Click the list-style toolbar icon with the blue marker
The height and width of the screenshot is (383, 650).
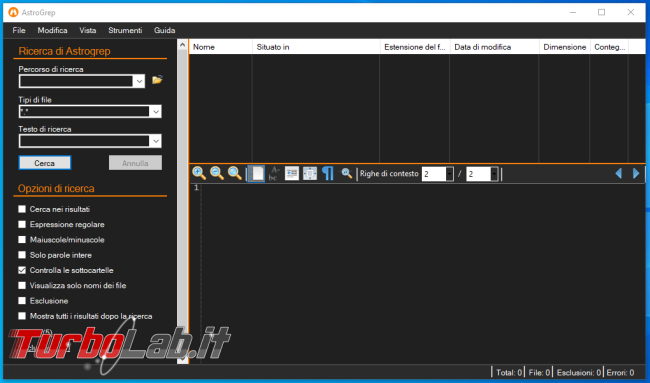point(292,173)
